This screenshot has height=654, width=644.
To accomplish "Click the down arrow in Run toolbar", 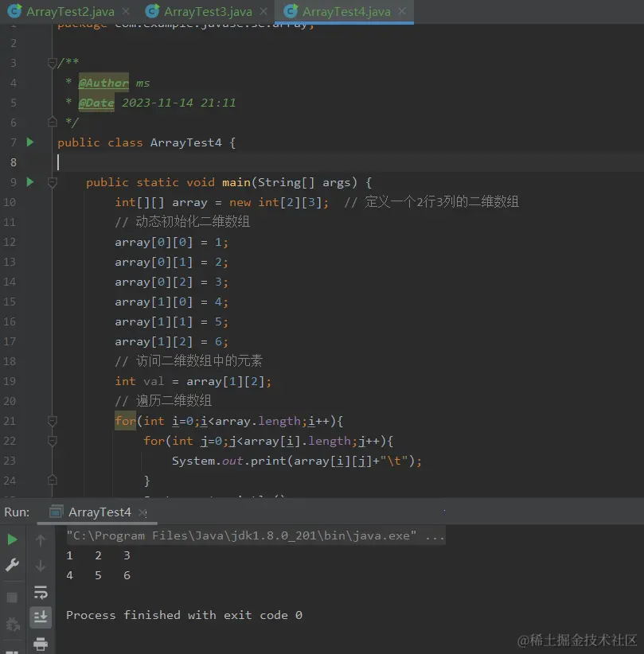I will [x=41, y=566].
